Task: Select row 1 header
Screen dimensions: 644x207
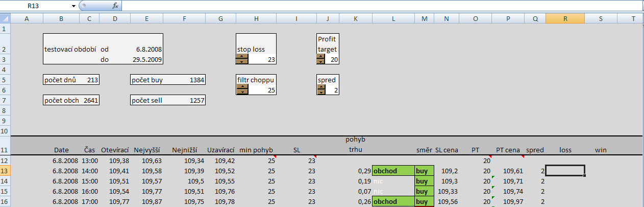Action: [x=5, y=29]
